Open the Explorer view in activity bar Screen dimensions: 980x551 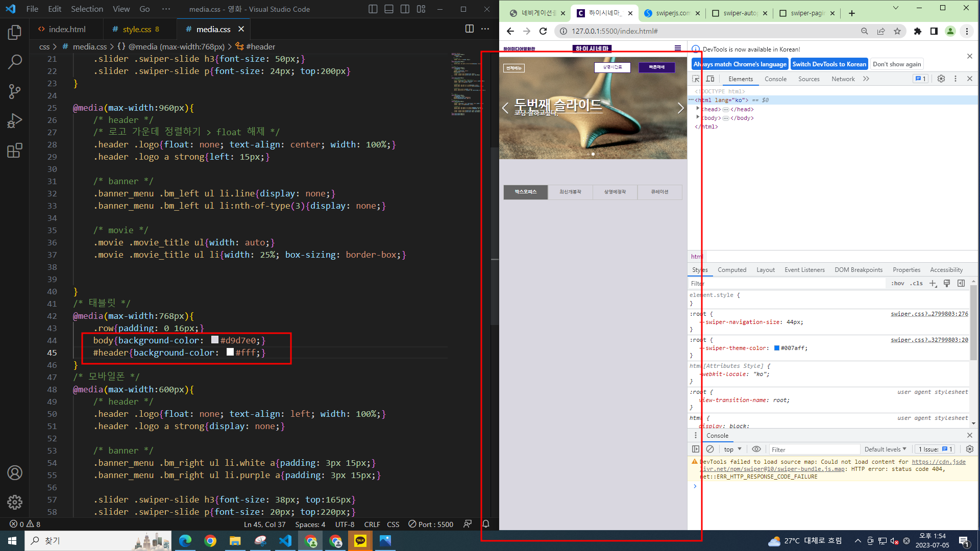[15, 33]
